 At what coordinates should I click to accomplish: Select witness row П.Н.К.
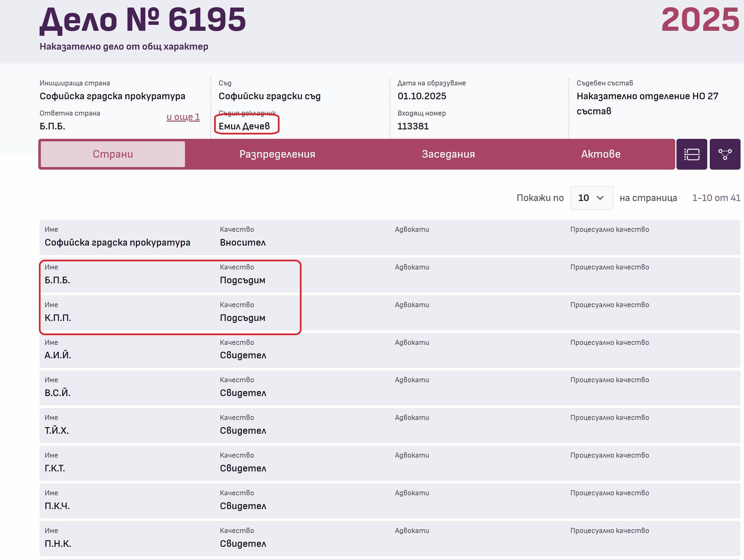(x=58, y=544)
